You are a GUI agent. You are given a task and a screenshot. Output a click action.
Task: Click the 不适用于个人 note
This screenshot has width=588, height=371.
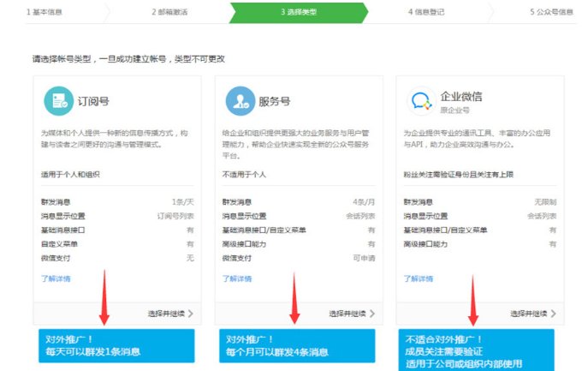click(x=244, y=175)
